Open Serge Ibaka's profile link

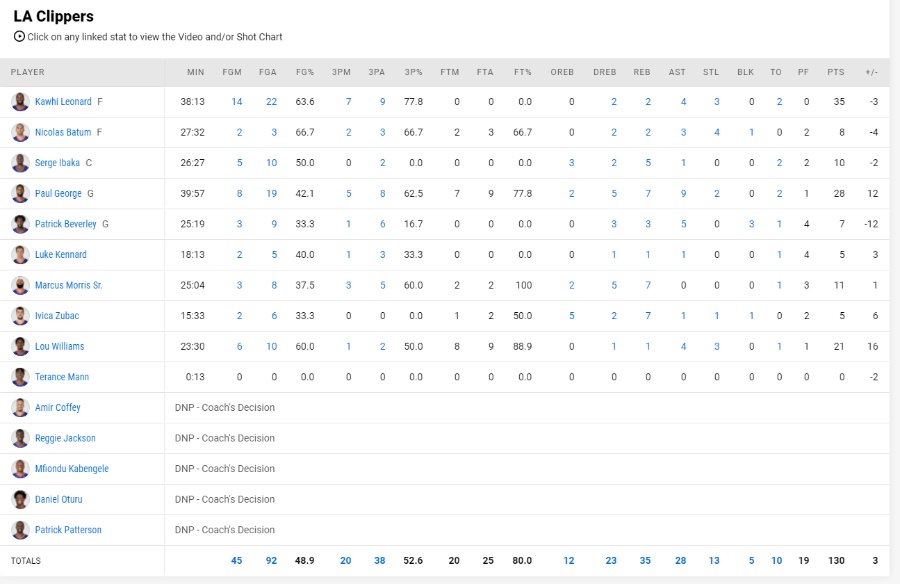[x=57, y=163]
